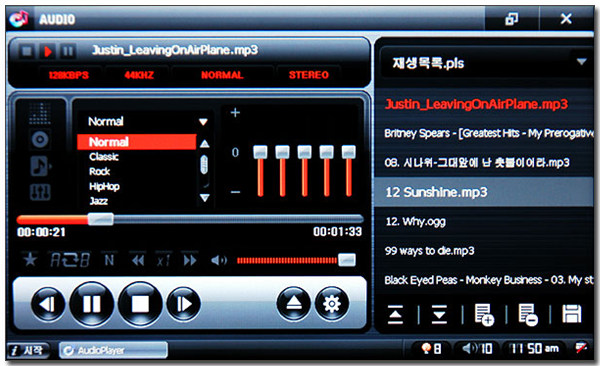Skip to the previous track
600x366 pixels.
click(48, 304)
